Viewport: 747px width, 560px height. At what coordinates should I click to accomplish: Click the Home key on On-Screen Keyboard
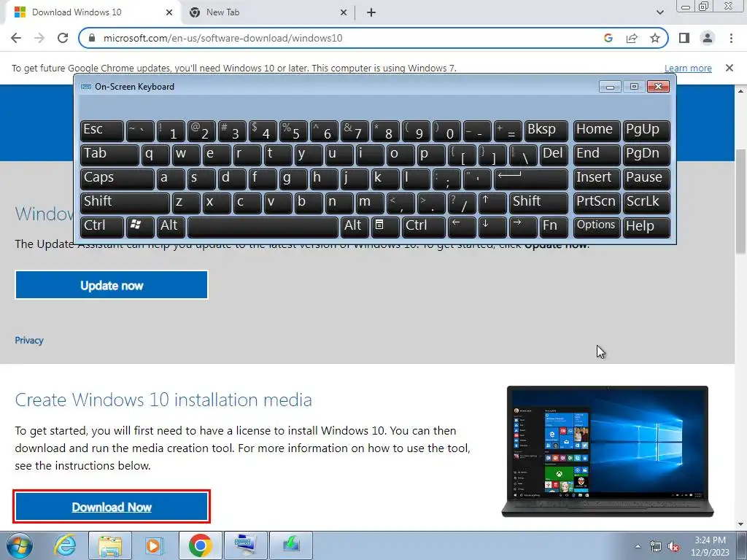[597, 131]
